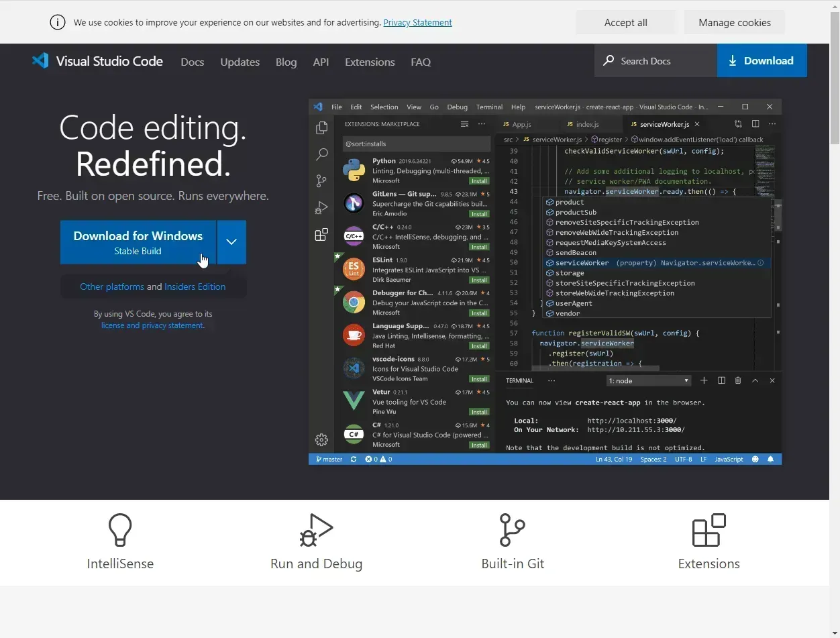
Task: Open the Debug icon in the editor activity bar
Action: point(322,208)
